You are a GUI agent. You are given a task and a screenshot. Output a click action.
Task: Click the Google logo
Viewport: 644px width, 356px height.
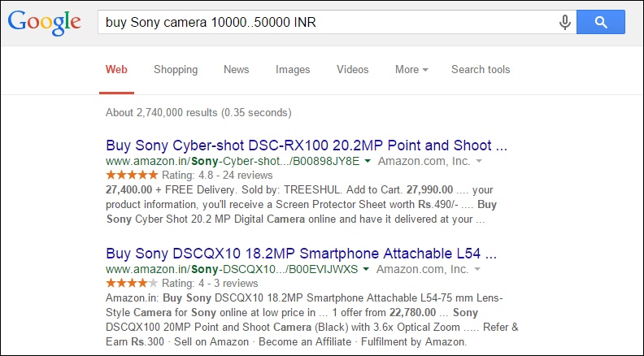[x=45, y=23]
